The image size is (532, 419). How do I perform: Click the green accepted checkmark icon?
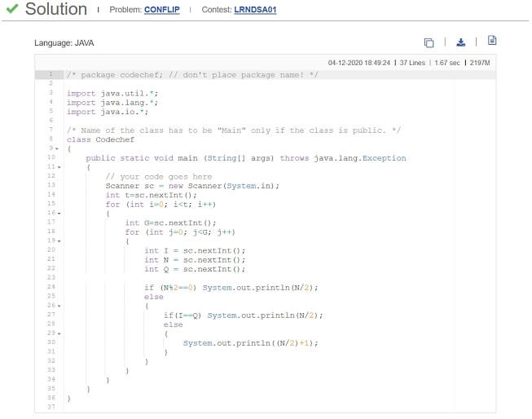pyautogui.click(x=12, y=8)
